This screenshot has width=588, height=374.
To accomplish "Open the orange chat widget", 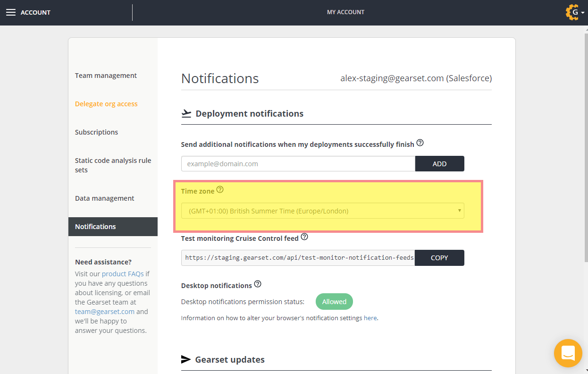I will click(x=568, y=353).
